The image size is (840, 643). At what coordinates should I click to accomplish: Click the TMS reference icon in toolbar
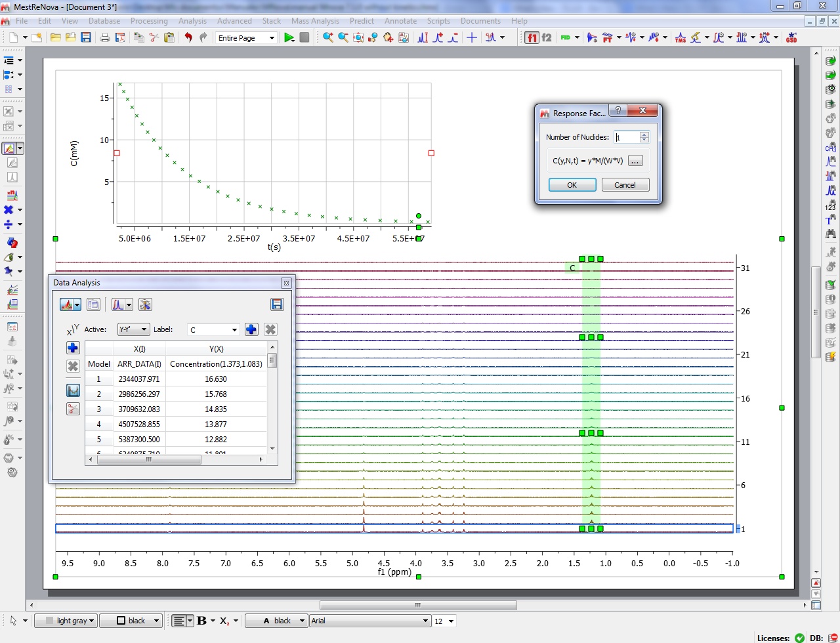tap(680, 37)
